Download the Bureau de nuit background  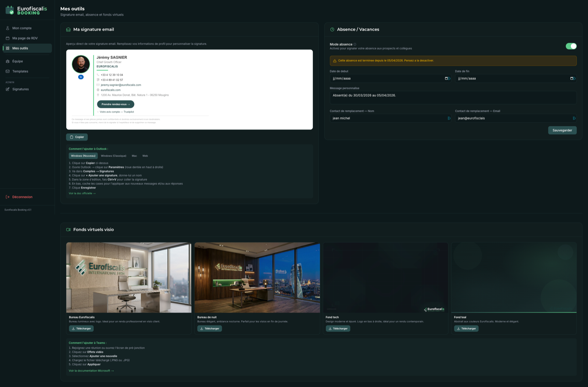coord(209,329)
